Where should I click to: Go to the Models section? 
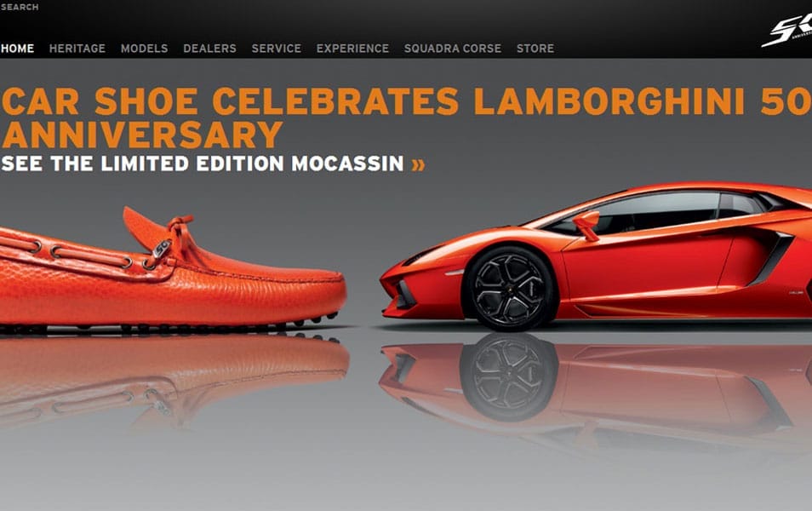144,49
